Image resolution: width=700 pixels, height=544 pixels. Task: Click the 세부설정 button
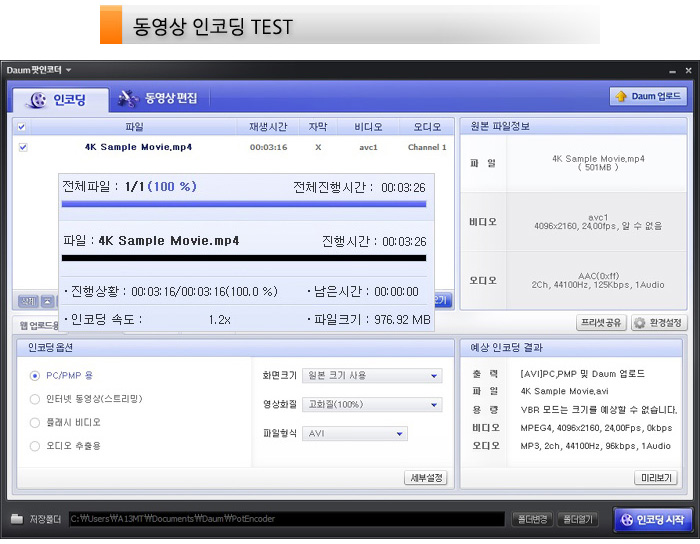tap(425, 478)
